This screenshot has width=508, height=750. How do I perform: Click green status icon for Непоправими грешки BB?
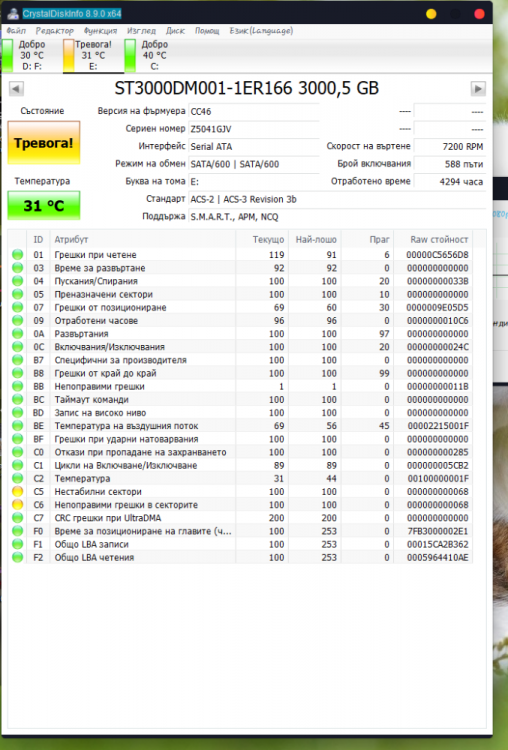pos(18,386)
